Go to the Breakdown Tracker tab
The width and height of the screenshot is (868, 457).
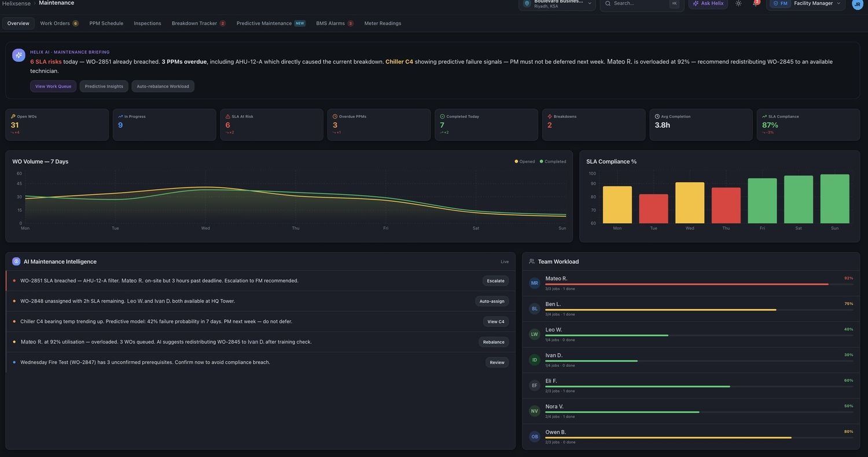point(198,23)
